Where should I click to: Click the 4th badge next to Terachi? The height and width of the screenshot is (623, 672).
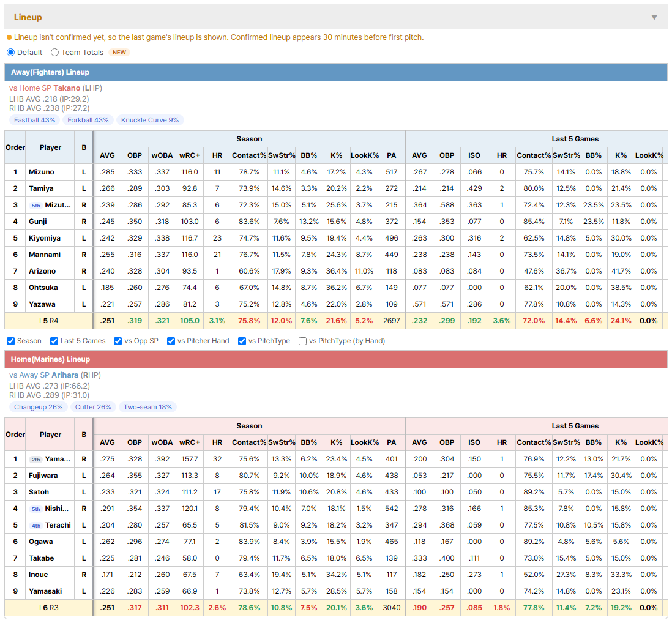click(36, 526)
